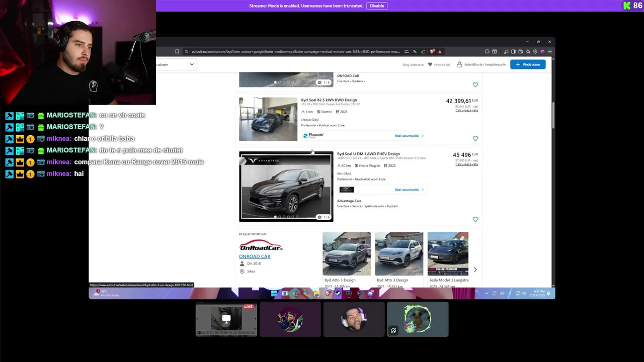
Task: Open Brave shields lion icon
Action: coord(432,51)
